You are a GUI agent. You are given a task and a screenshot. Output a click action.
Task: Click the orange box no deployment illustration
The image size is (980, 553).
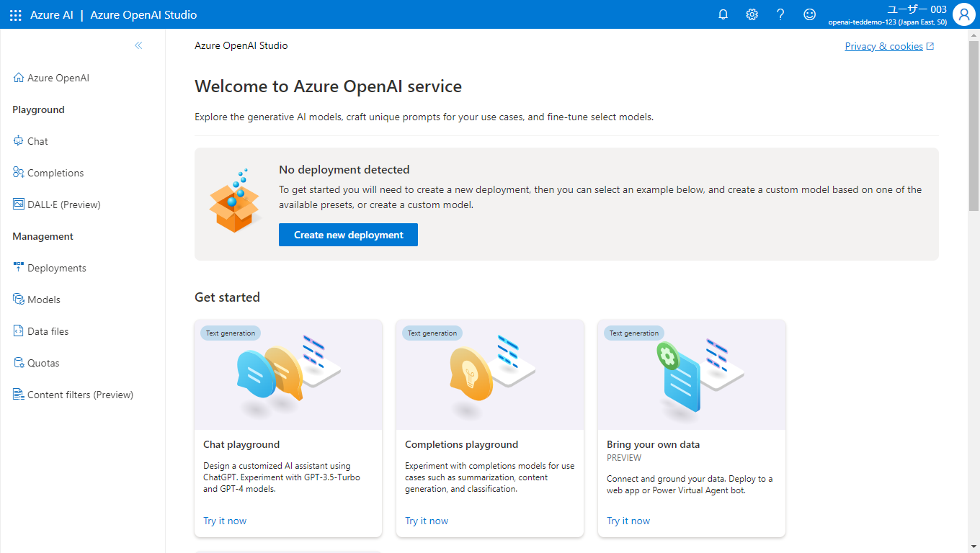point(234,200)
